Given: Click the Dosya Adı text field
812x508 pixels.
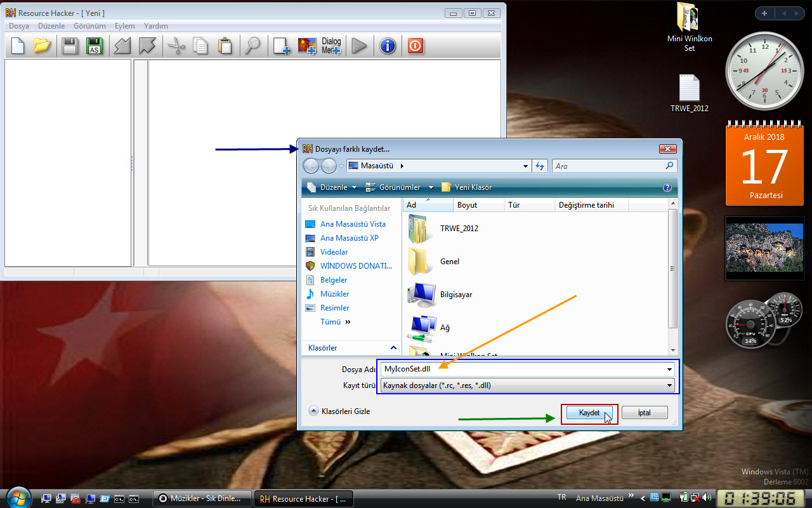Looking at the screenshot, I should [522, 370].
